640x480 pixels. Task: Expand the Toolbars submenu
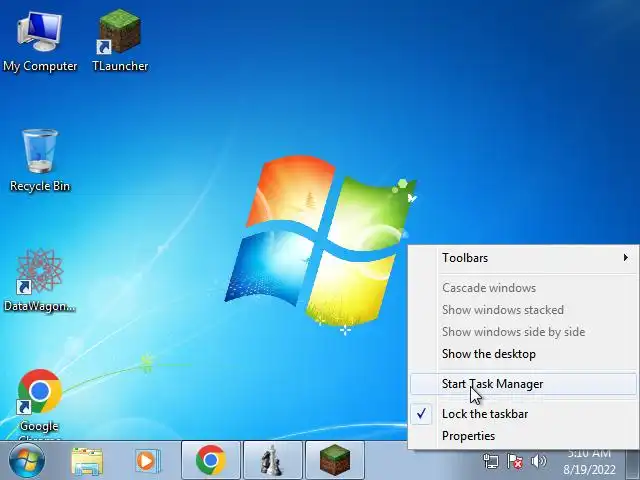[x=523, y=258]
